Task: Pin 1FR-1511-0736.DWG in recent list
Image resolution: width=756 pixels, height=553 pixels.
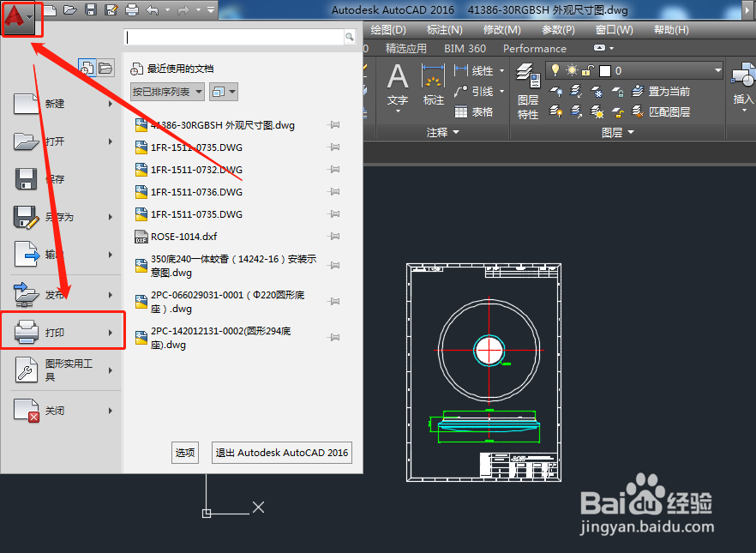Action: (x=333, y=191)
